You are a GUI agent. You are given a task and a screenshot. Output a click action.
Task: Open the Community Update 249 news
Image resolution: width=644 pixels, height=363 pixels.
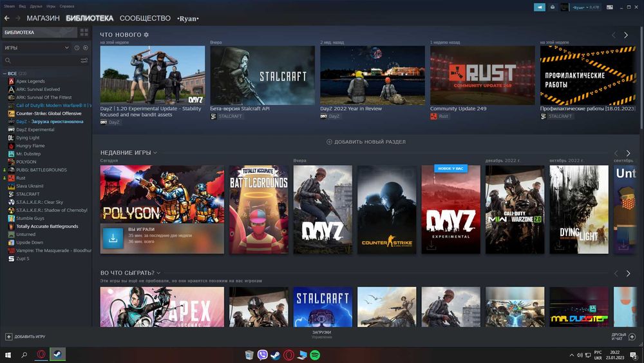coord(458,108)
